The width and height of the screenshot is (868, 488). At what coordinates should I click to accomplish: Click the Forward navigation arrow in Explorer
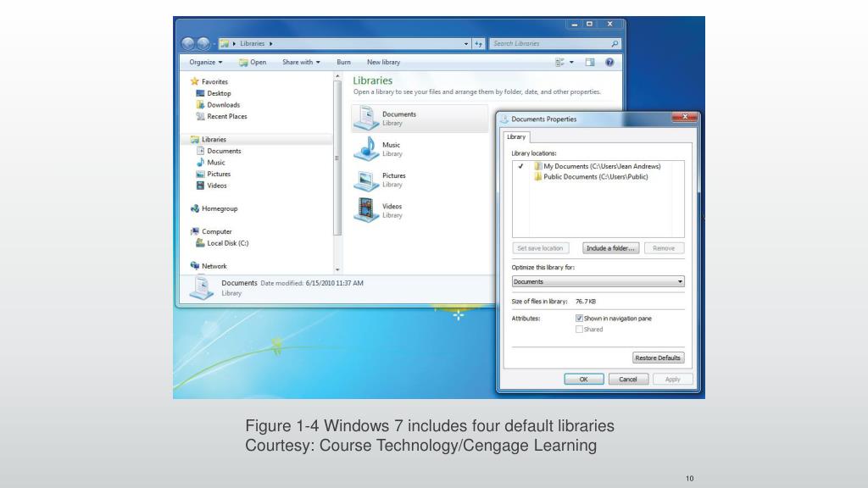coord(203,44)
